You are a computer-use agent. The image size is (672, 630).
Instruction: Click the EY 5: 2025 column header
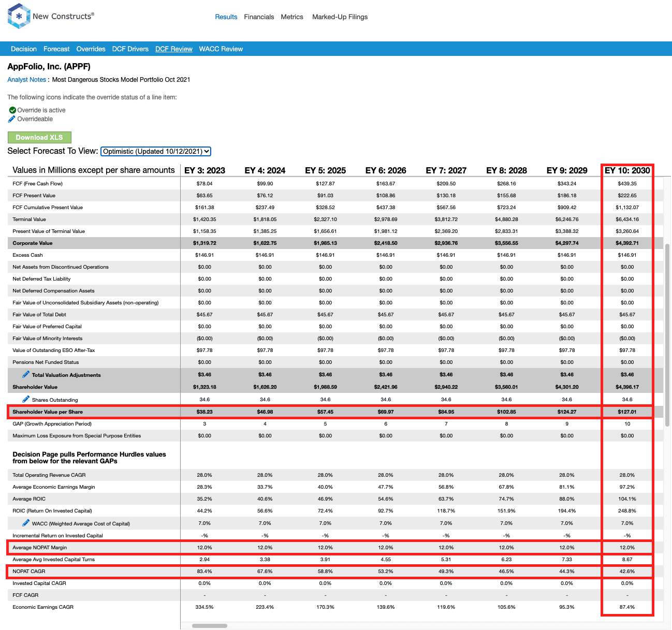click(325, 170)
